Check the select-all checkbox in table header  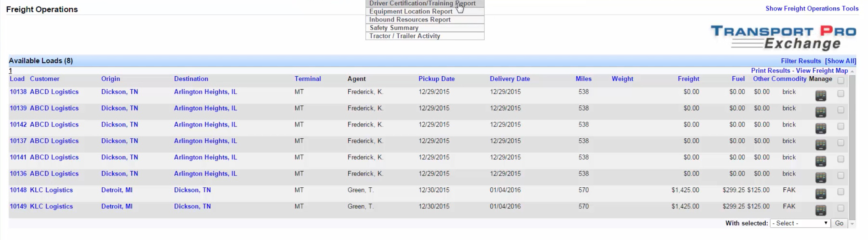(x=841, y=80)
